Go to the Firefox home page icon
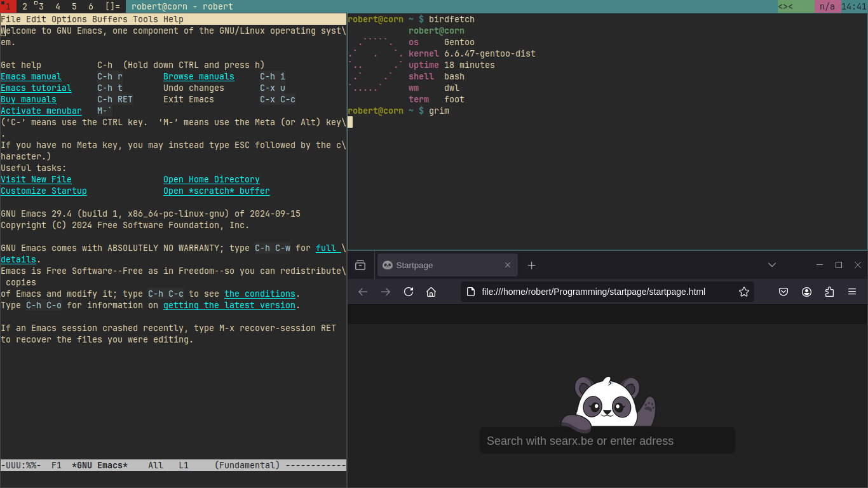 (x=431, y=292)
